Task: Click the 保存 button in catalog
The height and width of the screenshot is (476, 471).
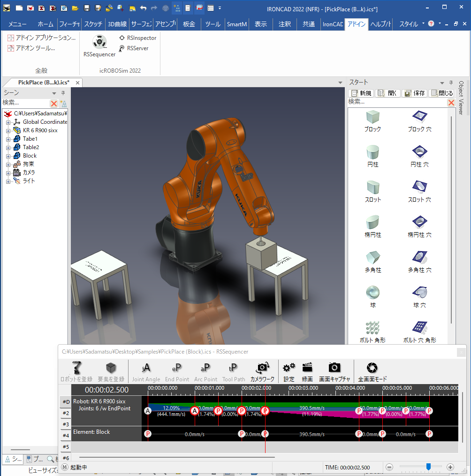Action: click(414, 93)
